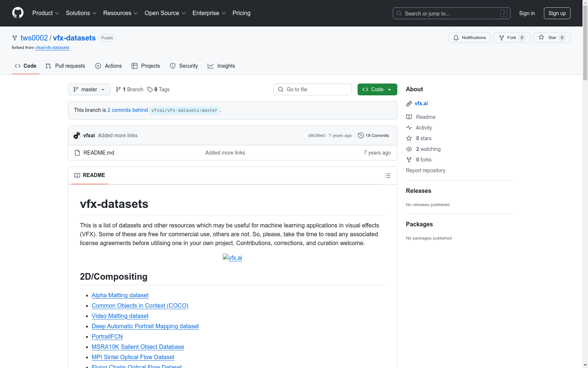Switch to the Code tab
Screen dimensions: 588x368
click(x=26, y=66)
